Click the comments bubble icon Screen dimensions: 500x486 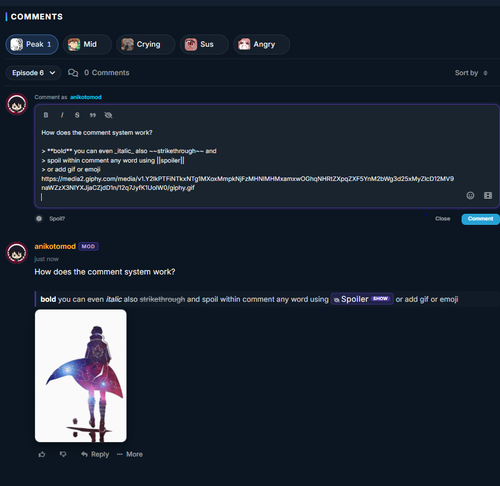73,73
